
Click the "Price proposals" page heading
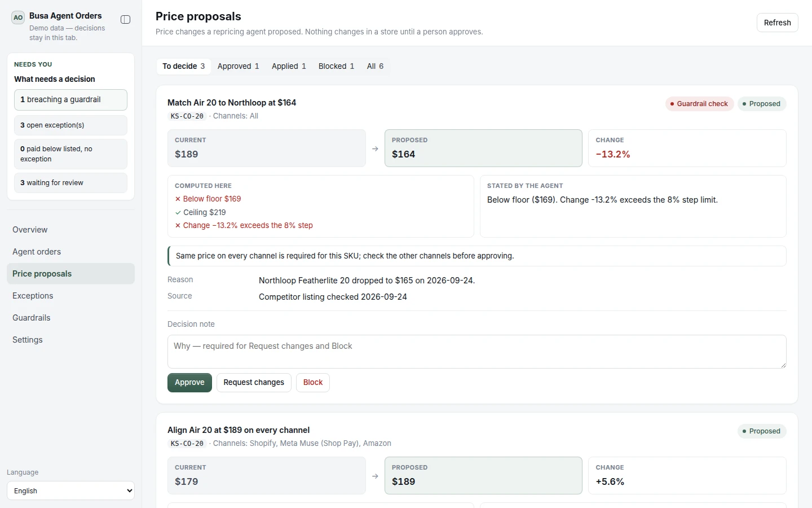click(x=198, y=16)
